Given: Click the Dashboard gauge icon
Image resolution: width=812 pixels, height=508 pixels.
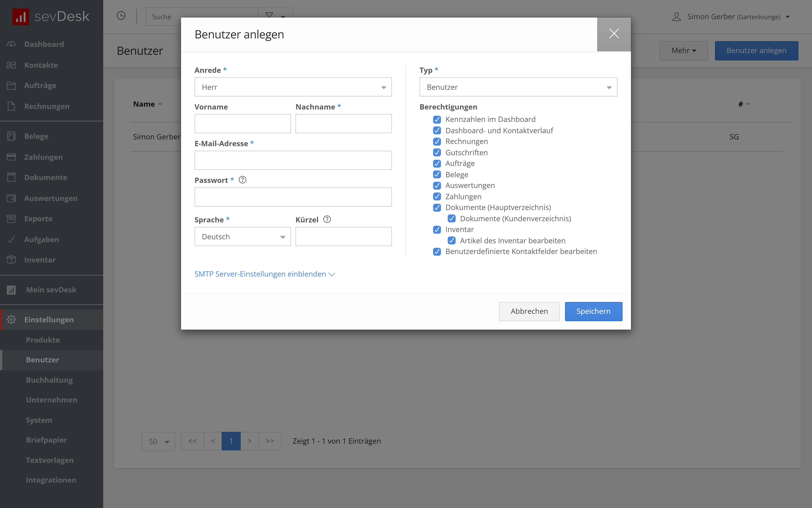Looking at the screenshot, I should point(11,44).
